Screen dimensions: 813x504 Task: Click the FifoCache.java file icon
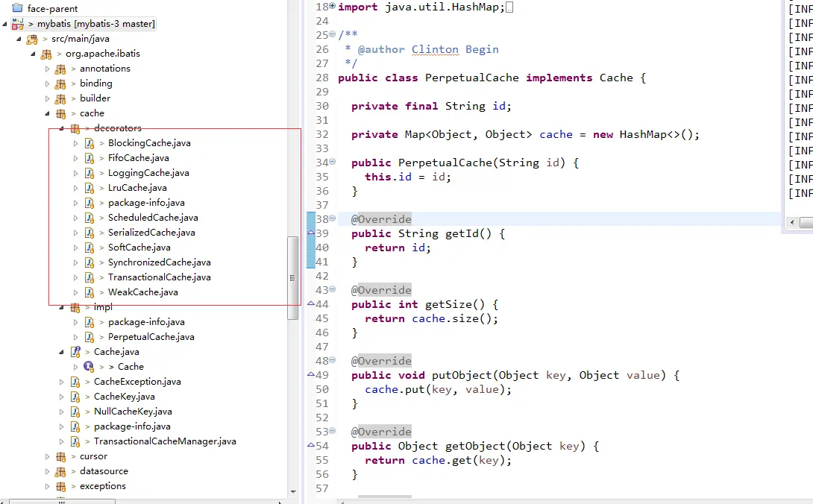pos(90,158)
